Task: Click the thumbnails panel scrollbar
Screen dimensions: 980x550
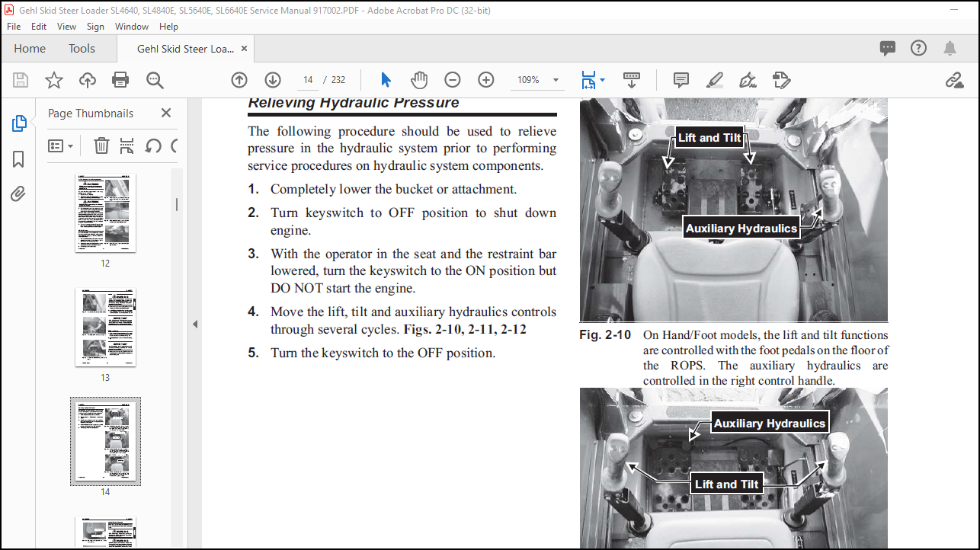Action: (177, 204)
